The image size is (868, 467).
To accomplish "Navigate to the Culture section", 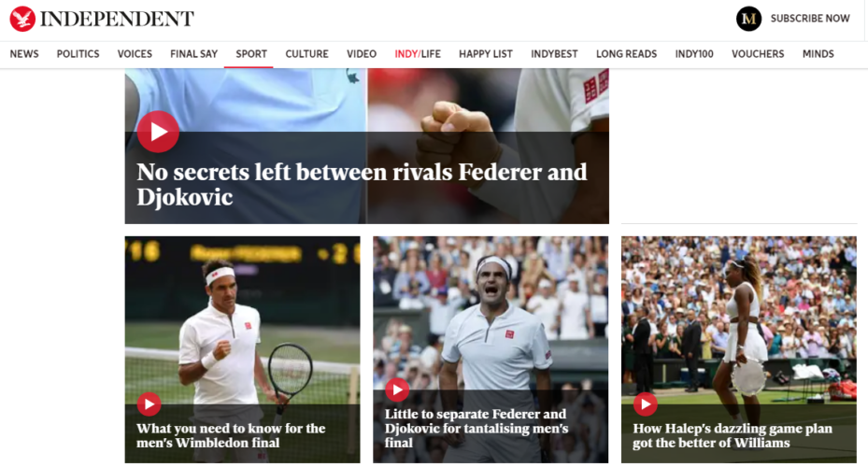I will click(306, 54).
